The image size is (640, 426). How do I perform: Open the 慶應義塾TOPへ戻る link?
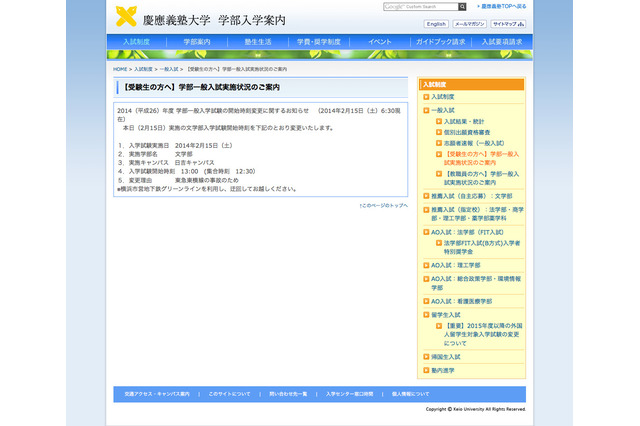coord(502,7)
